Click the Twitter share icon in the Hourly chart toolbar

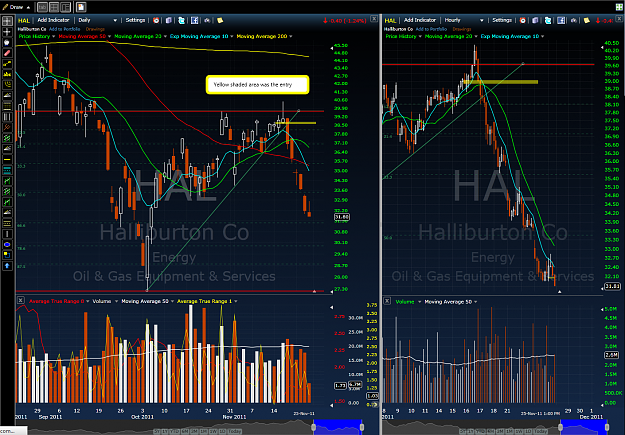click(548, 20)
